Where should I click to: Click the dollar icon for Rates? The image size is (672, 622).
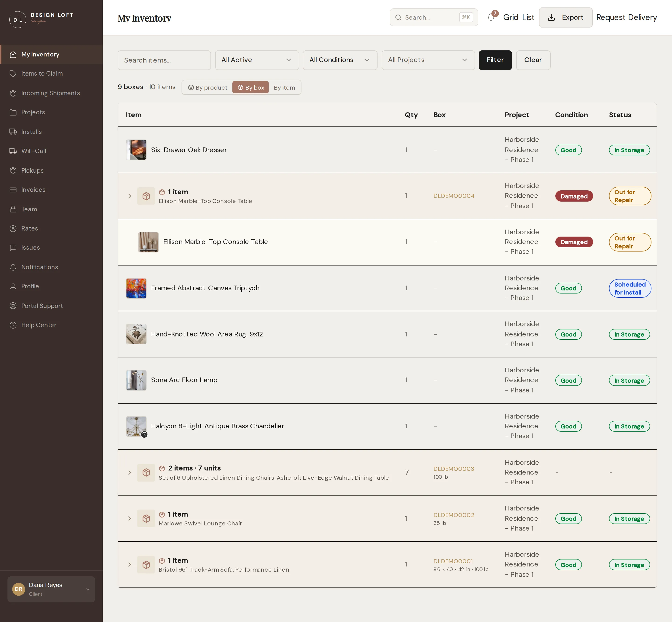pyautogui.click(x=13, y=229)
